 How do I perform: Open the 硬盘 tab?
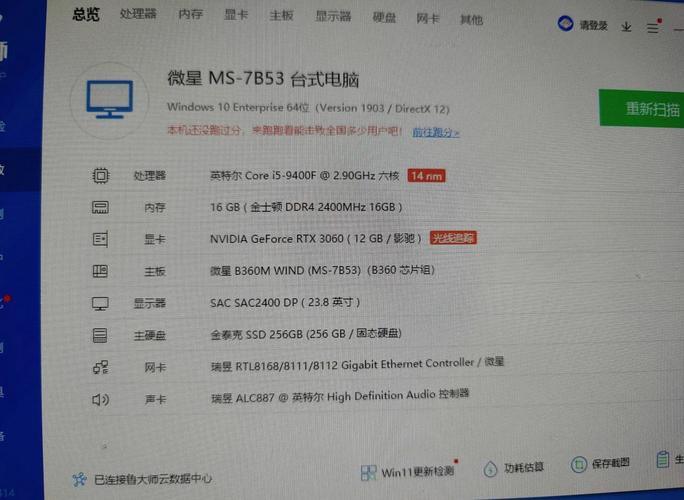(384, 17)
